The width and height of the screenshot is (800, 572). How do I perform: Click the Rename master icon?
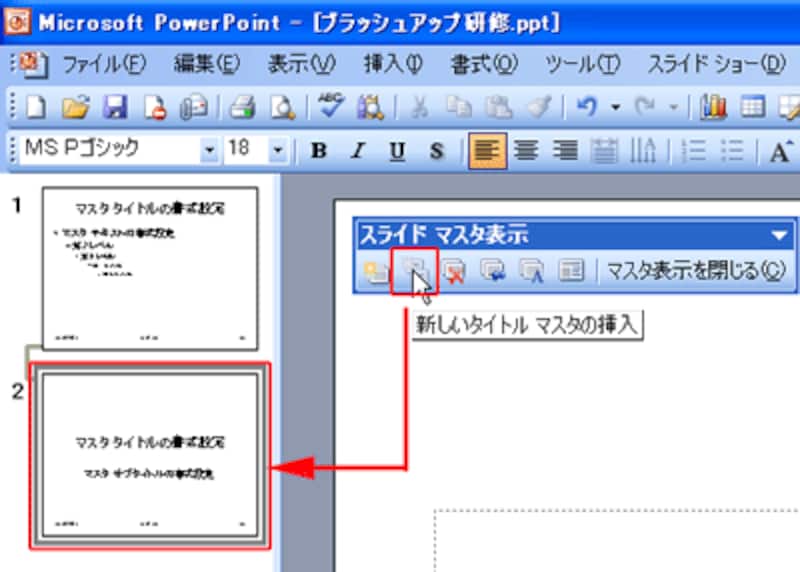tap(532, 270)
